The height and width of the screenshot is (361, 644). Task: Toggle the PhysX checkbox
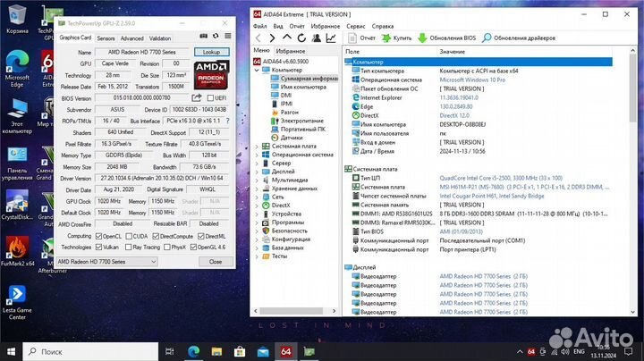pyautogui.click(x=167, y=247)
